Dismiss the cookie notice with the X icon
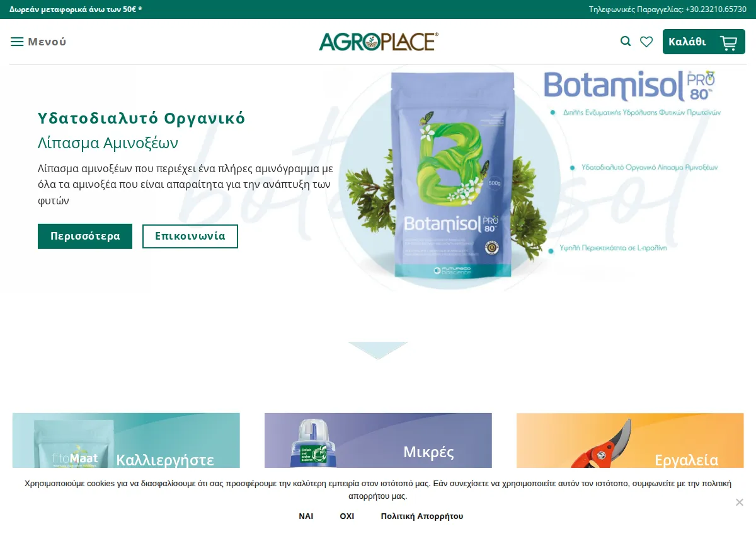The image size is (756, 536). pyautogui.click(x=740, y=502)
